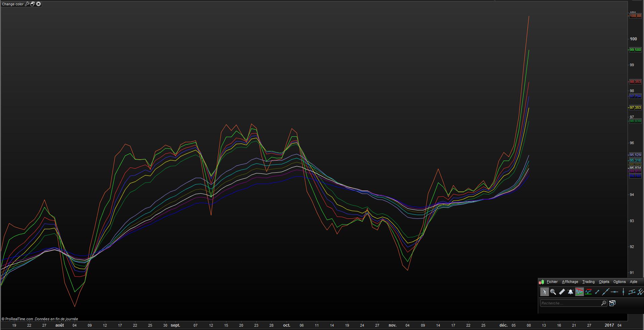
Task: Select the parallel channel drawing tool
Action: [x=632, y=292]
